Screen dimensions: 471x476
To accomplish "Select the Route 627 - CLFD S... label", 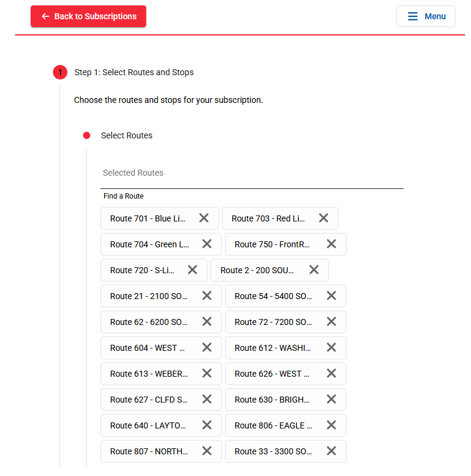I will [149, 400].
